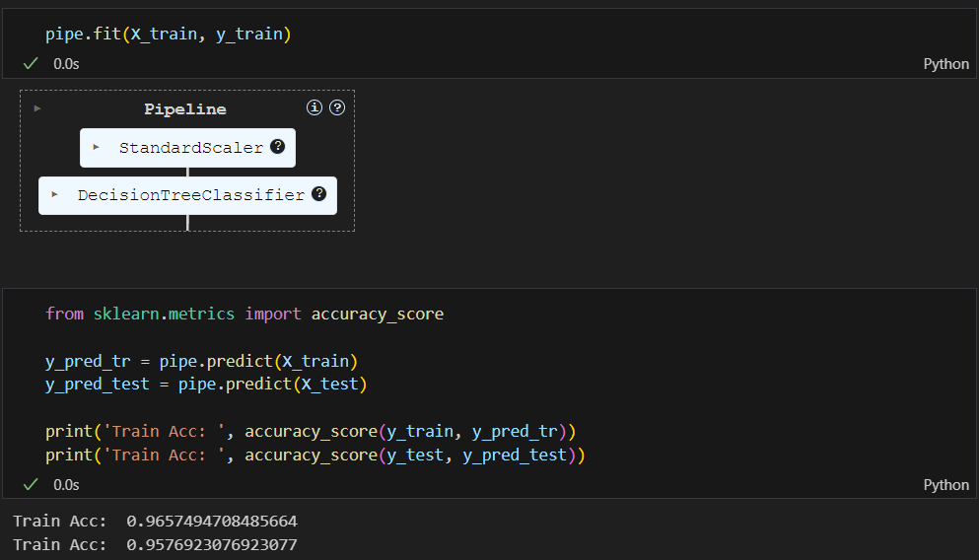The height and width of the screenshot is (560, 979).
Task: Expand the DecisionTreeClassifier parameters arrow
Action: tap(55, 195)
